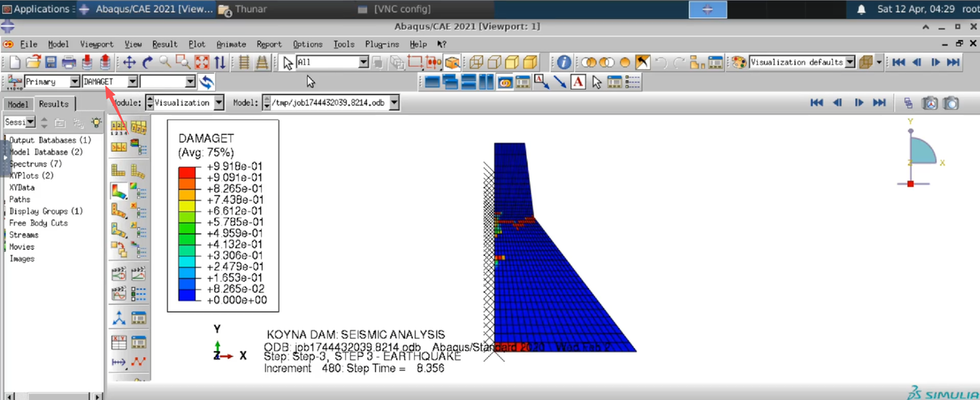Click the Cycle views arrows icon
The height and width of the screenshot is (400, 980).
(x=220, y=62)
